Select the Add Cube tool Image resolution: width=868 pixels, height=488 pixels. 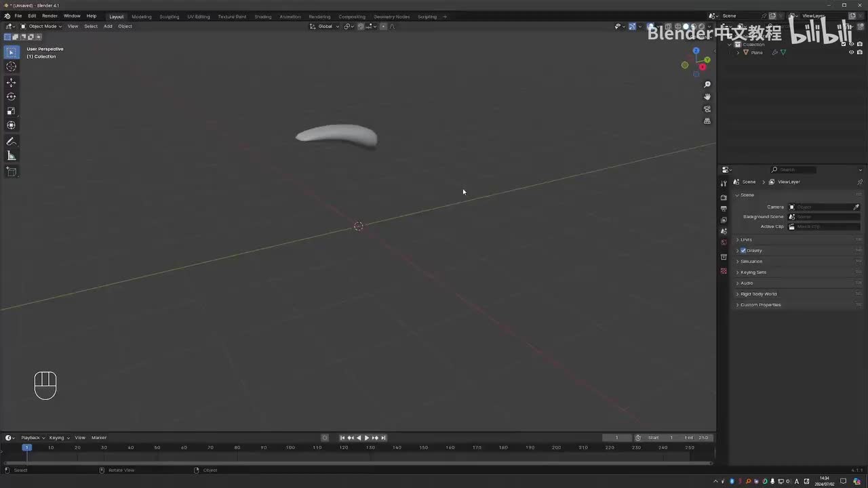pyautogui.click(x=11, y=172)
